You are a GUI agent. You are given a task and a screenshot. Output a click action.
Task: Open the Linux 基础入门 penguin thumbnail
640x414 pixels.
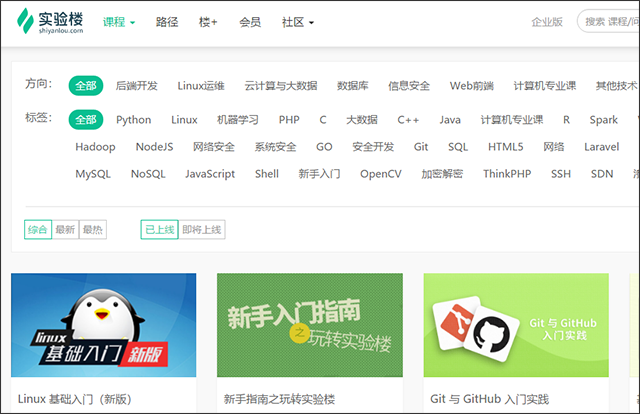[104, 325]
